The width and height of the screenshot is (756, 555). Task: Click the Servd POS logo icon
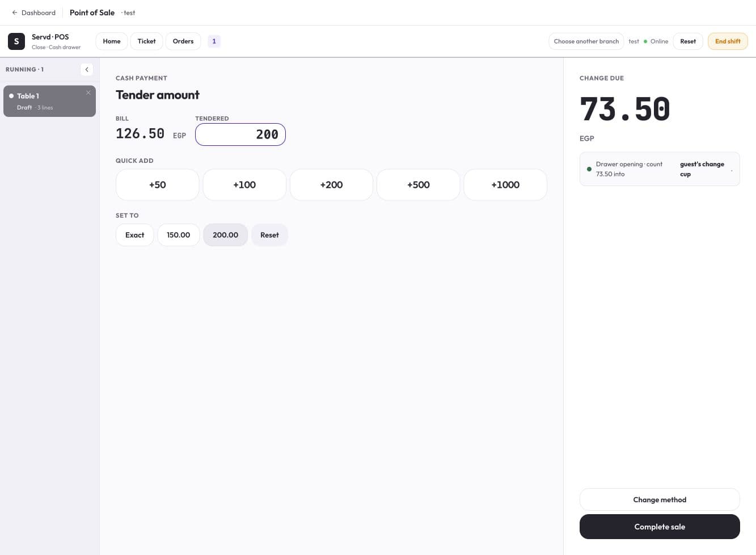16,41
